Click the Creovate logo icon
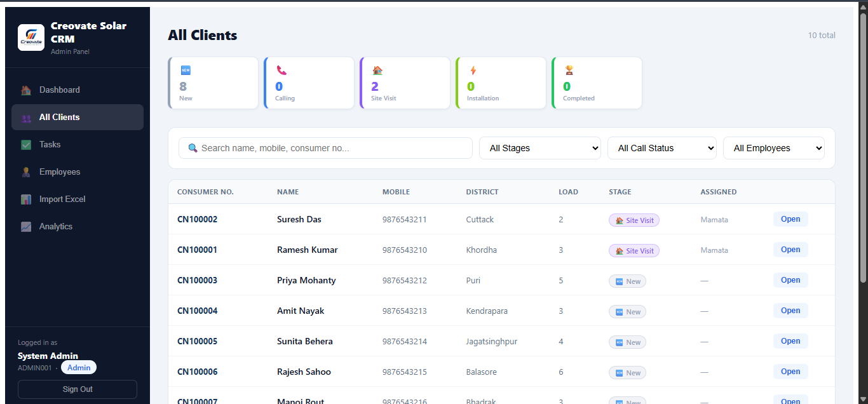 coord(31,37)
